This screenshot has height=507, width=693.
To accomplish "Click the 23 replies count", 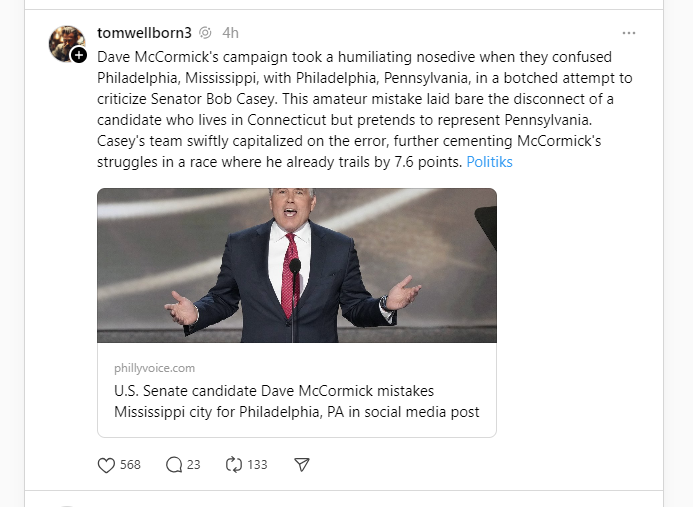I will (x=194, y=465).
